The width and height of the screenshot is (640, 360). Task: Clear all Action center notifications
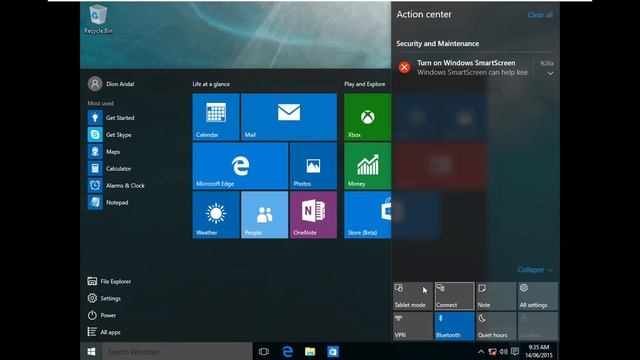[540, 15]
